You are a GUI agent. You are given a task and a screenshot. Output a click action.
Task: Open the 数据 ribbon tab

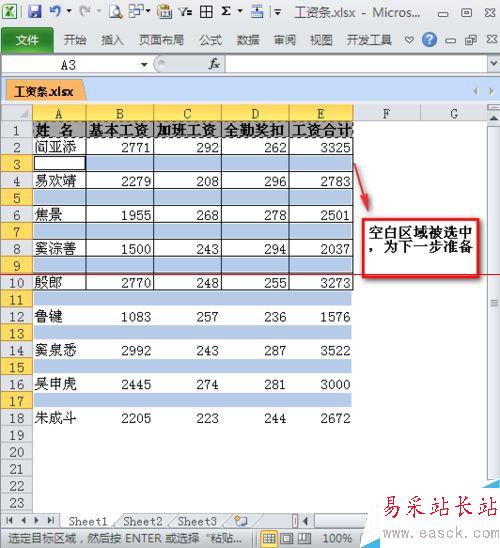[248, 40]
